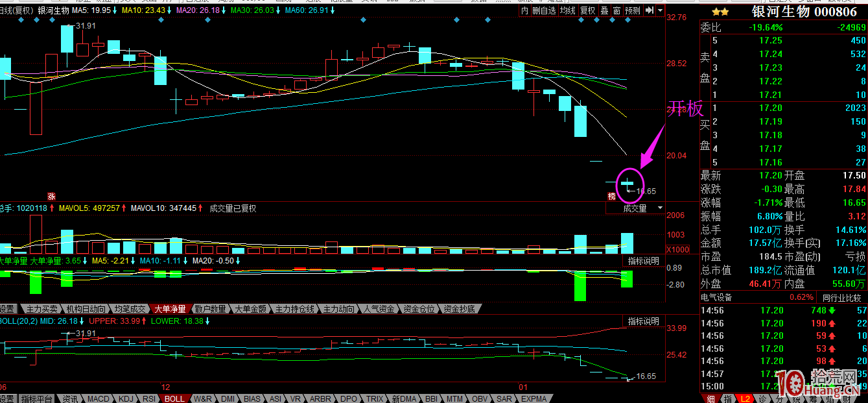Select the 主力动向 indicator tab

338,309
